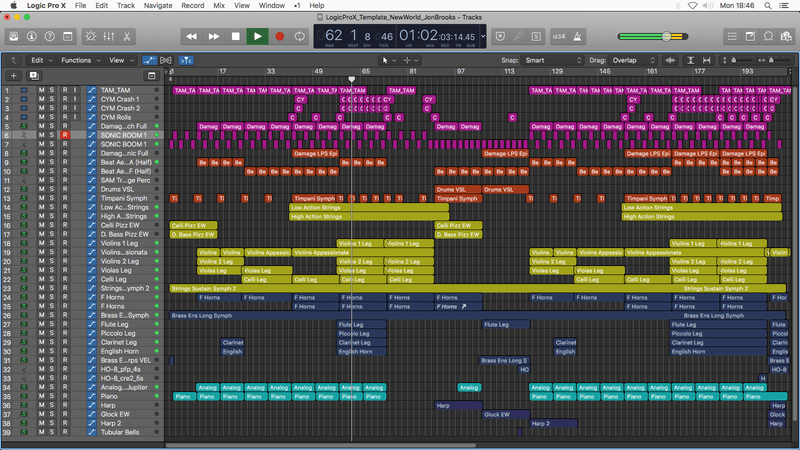Open the Note Pads button

click(x=750, y=37)
